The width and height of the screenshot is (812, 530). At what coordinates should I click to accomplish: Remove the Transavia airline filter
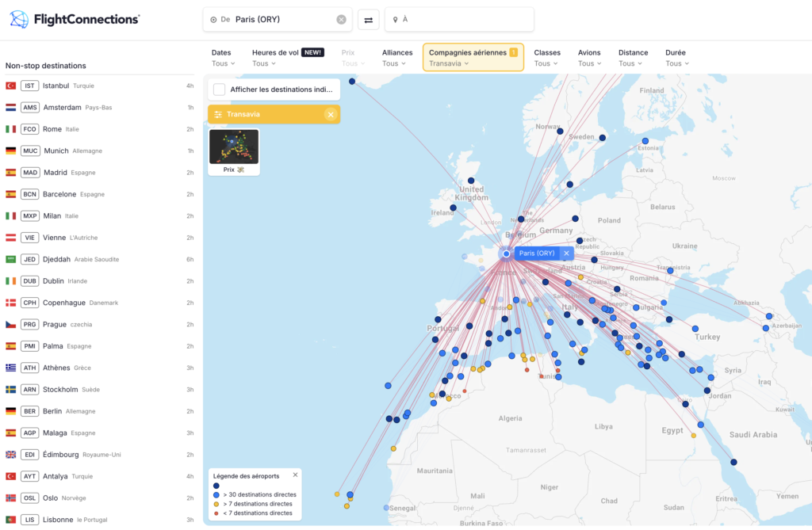coord(331,114)
